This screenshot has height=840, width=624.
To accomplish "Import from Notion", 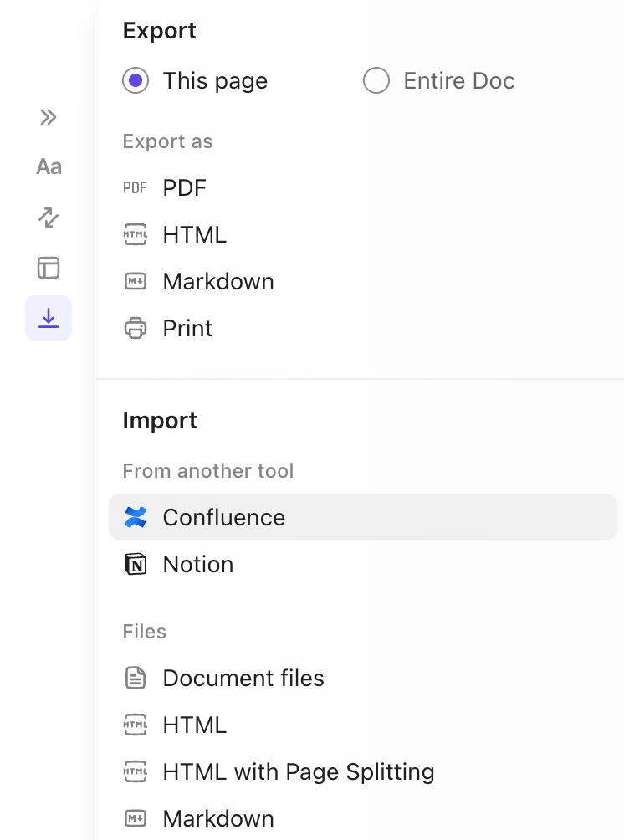I will pos(197,564).
